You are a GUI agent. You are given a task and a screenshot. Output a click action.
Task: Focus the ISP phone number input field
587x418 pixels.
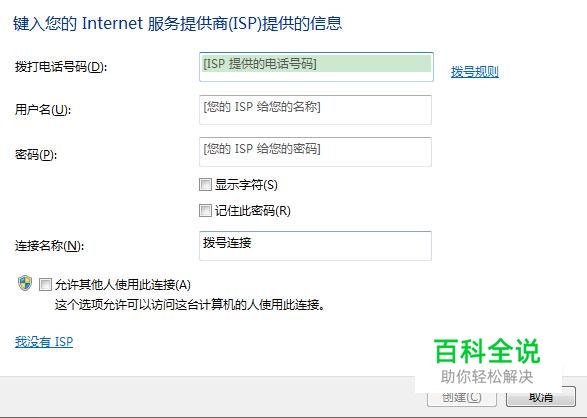click(316, 67)
